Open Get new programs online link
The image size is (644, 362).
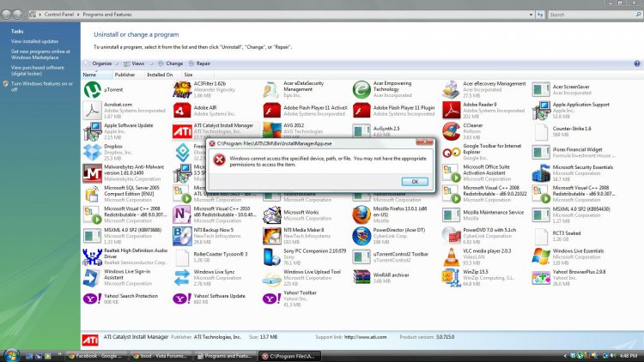click(40, 55)
